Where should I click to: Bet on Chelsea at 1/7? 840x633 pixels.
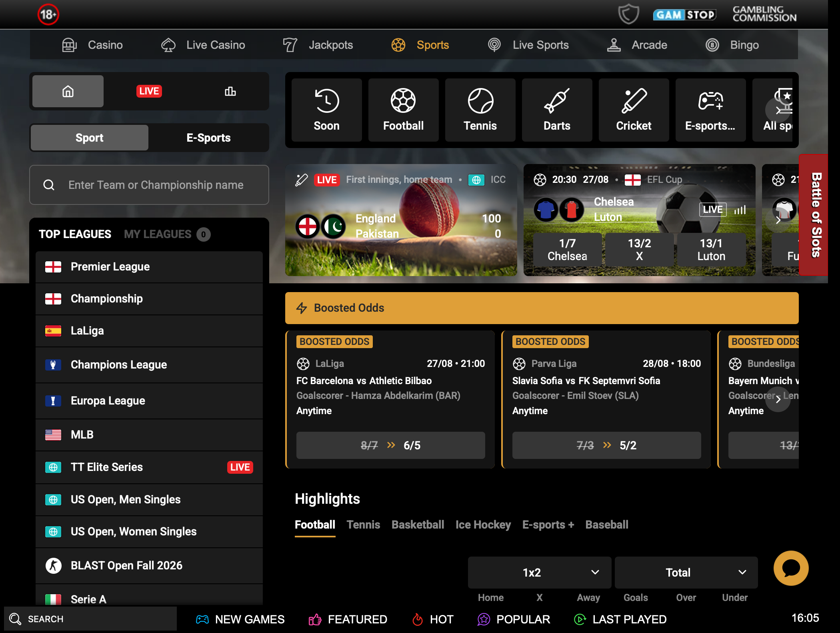pos(567,250)
